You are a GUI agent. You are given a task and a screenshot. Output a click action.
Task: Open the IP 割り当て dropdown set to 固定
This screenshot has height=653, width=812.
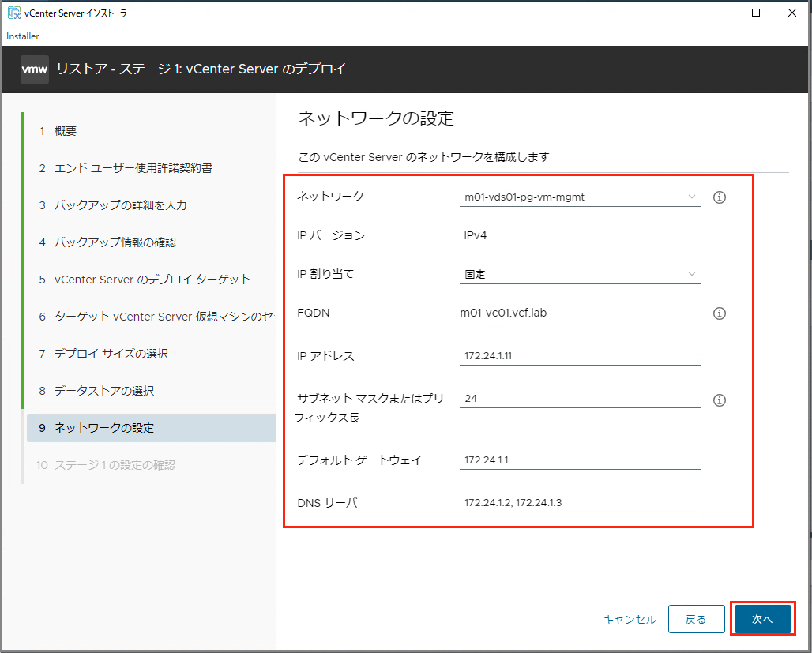(x=580, y=275)
